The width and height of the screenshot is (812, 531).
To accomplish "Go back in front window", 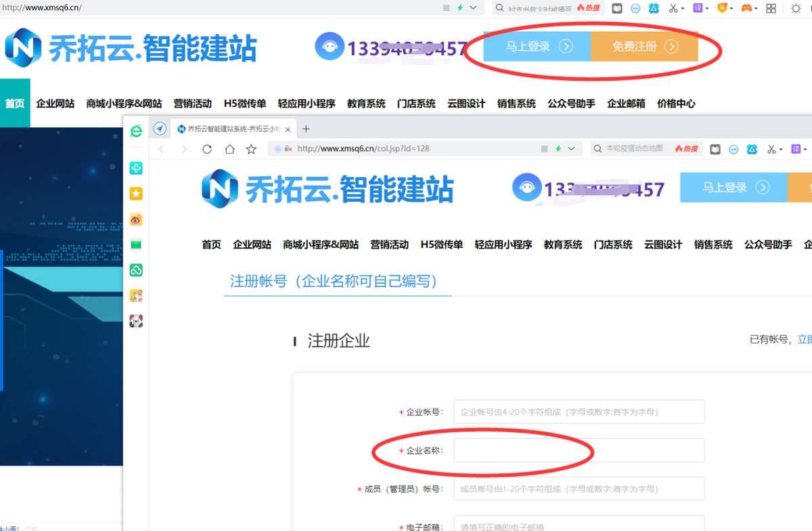I will tap(161, 149).
